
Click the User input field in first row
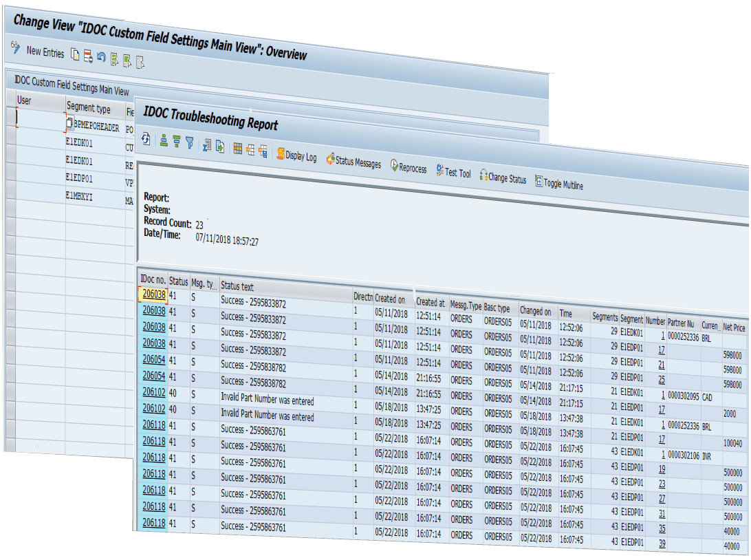[40, 119]
